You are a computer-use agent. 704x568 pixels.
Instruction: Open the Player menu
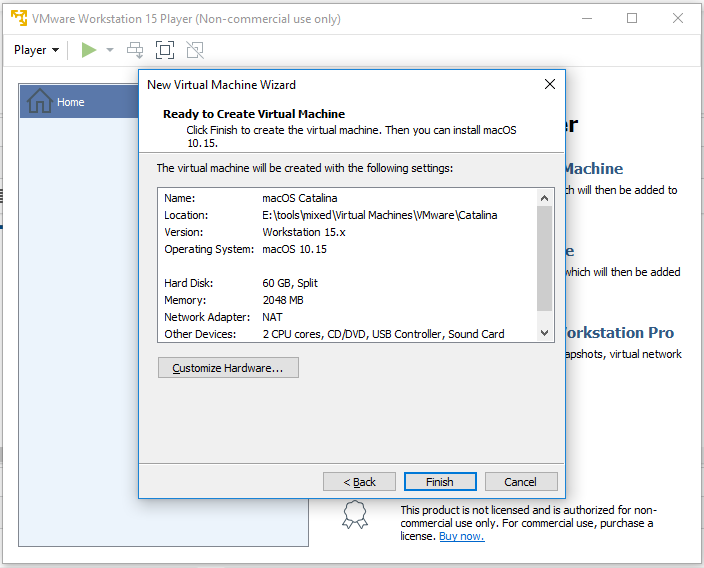tap(36, 50)
